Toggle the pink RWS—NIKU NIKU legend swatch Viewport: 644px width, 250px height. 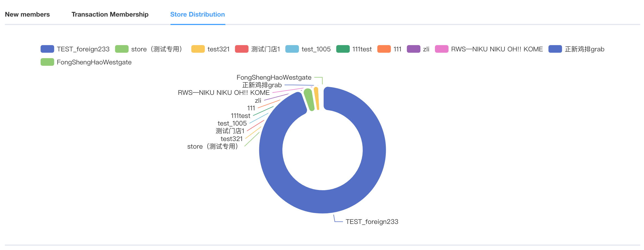441,49
